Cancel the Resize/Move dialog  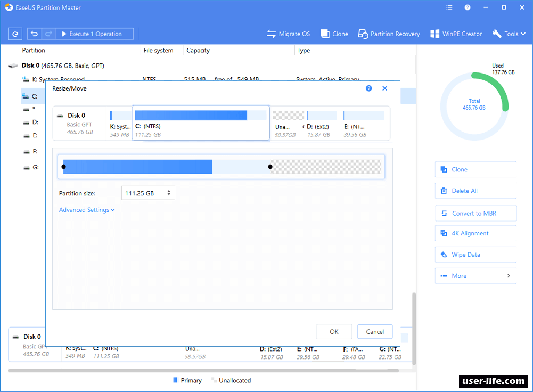click(375, 332)
